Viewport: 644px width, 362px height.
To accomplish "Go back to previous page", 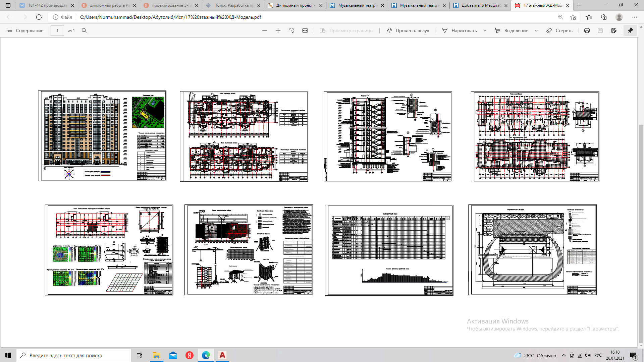I will coord(9,17).
